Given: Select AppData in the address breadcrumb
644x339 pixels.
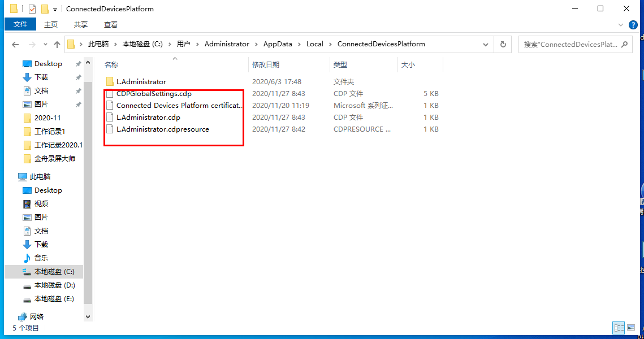Looking at the screenshot, I should click(x=278, y=44).
